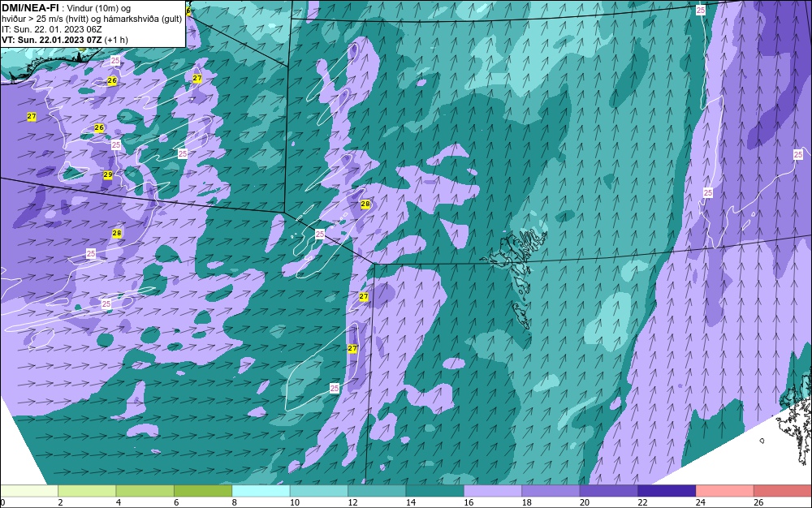This screenshot has height=508, width=812.
Task: Click the legend scale number '18'
Action: [527, 502]
